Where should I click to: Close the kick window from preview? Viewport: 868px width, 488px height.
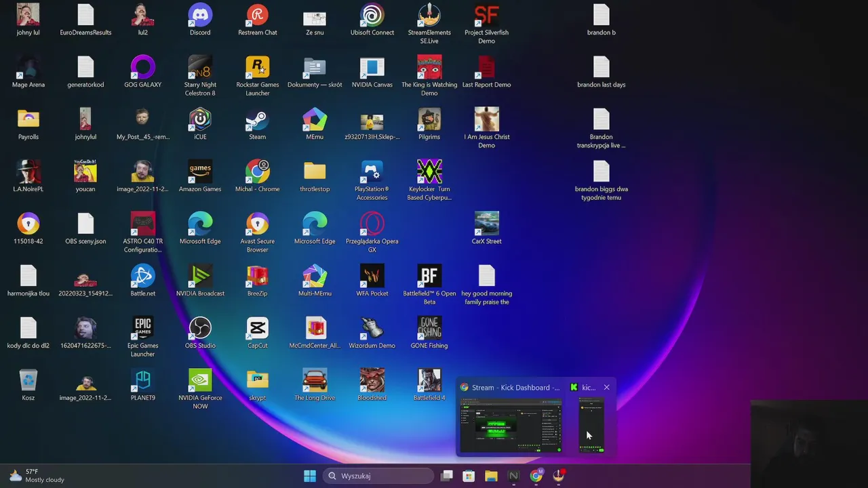tap(606, 388)
